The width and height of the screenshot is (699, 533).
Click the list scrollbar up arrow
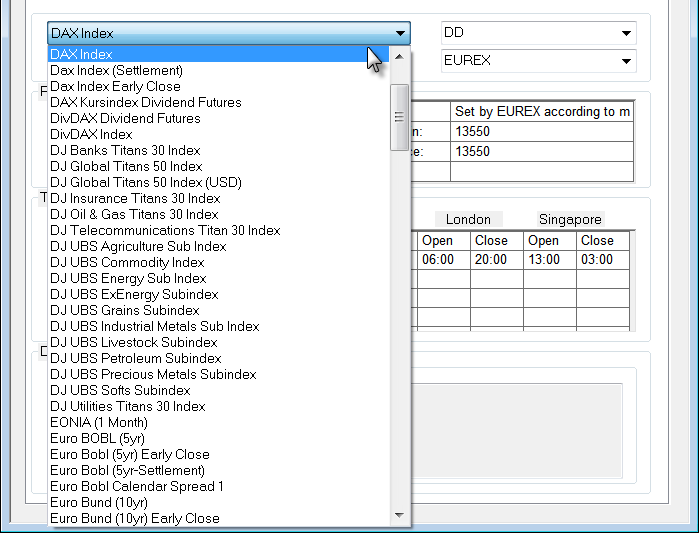[x=400, y=55]
